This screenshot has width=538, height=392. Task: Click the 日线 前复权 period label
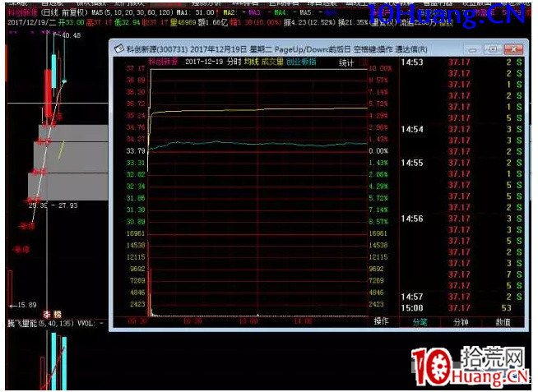tap(64, 13)
